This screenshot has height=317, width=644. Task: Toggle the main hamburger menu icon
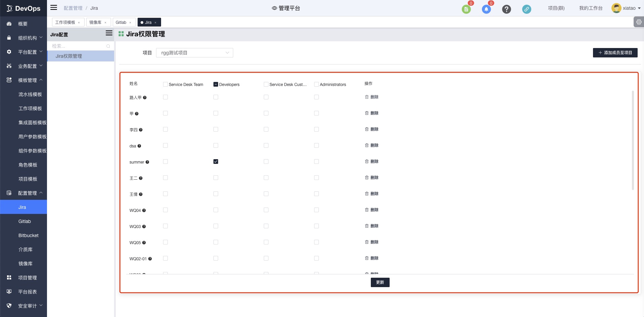[x=54, y=7]
